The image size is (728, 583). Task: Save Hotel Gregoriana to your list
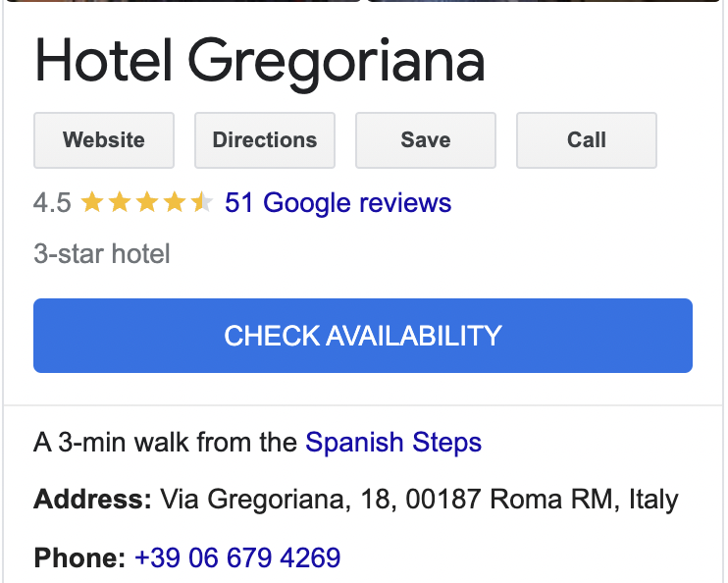(x=426, y=140)
